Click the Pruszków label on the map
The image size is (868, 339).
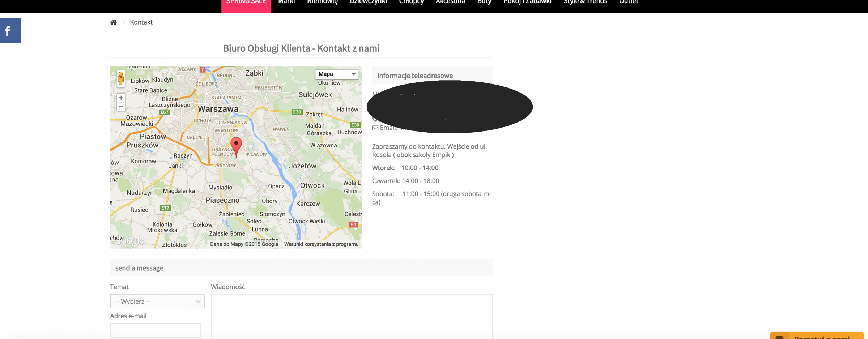(x=142, y=145)
